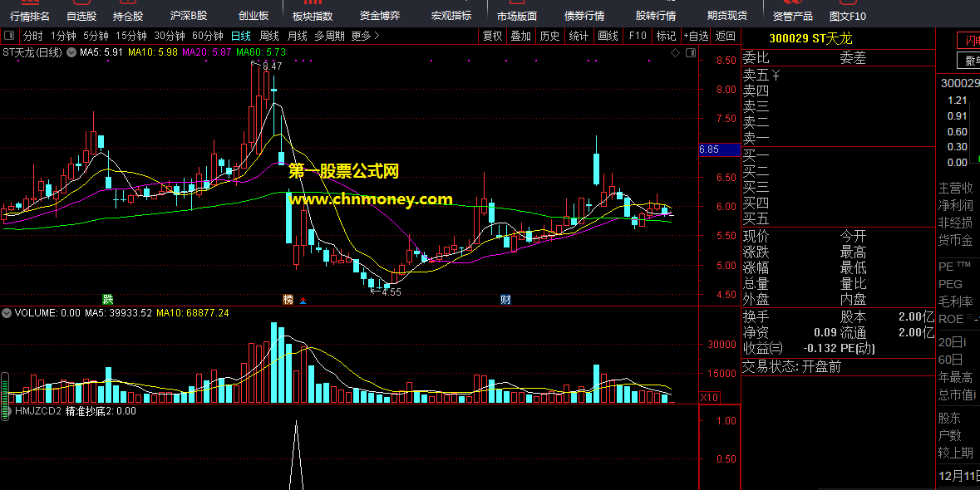The image size is (980, 490).
Task: Click MA20: 5.87 indicator label
Action: coord(207,52)
